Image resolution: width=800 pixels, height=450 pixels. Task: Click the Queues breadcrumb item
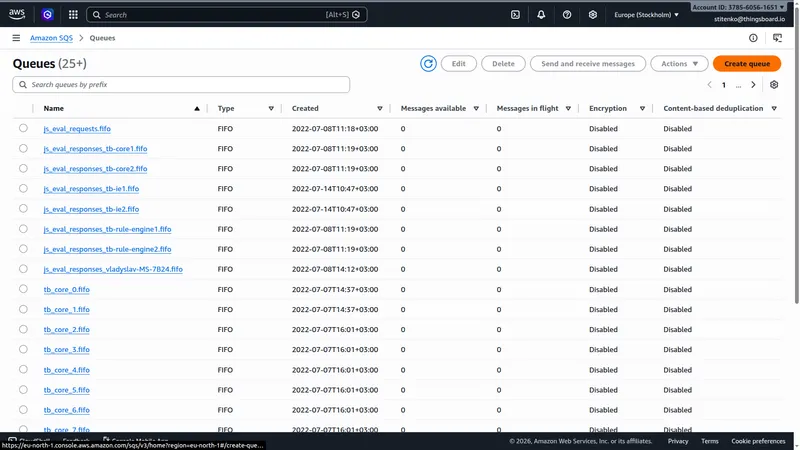(x=102, y=38)
